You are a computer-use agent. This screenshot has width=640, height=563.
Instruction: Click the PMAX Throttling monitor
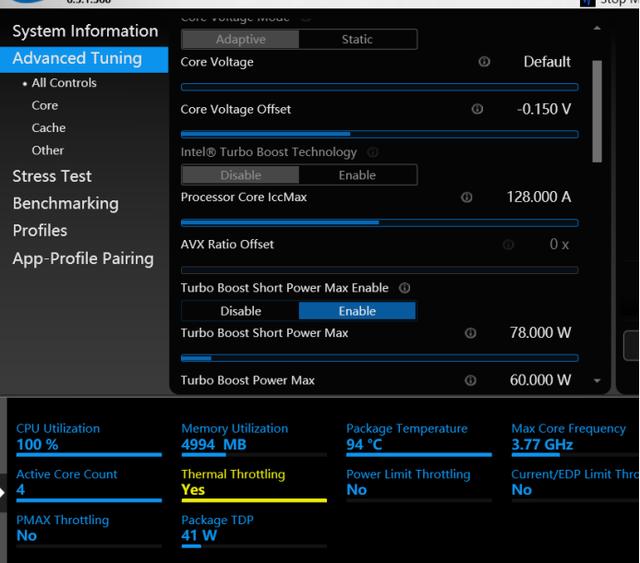coord(89,530)
